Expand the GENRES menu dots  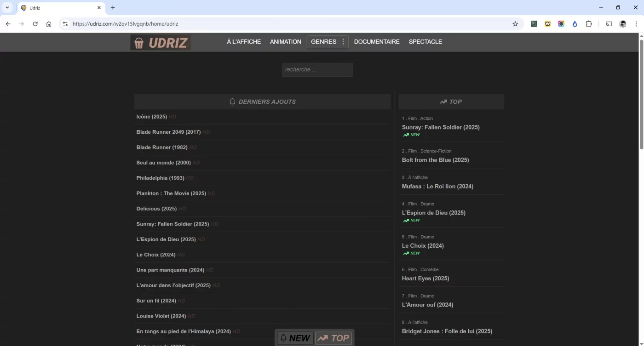coord(343,41)
